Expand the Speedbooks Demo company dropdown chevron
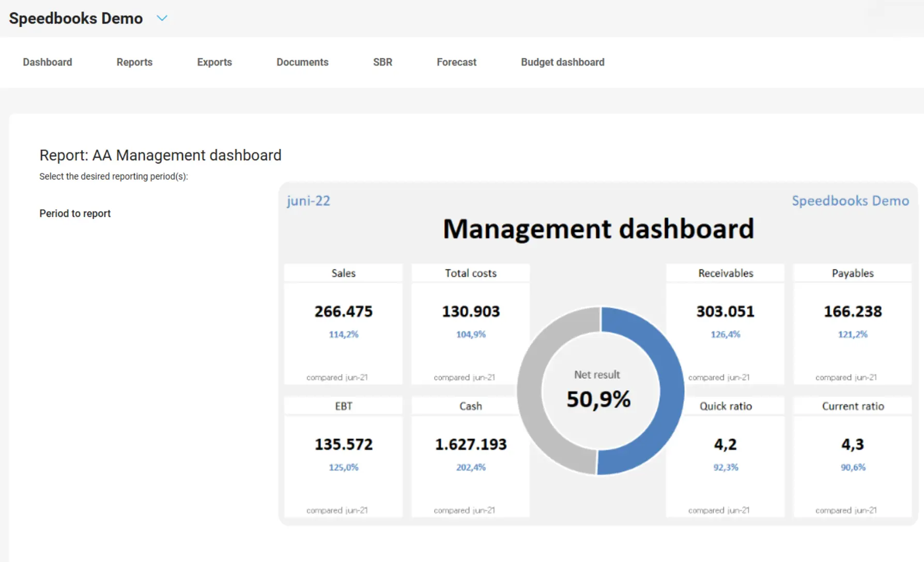 pyautogui.click(x=162, y=18)
